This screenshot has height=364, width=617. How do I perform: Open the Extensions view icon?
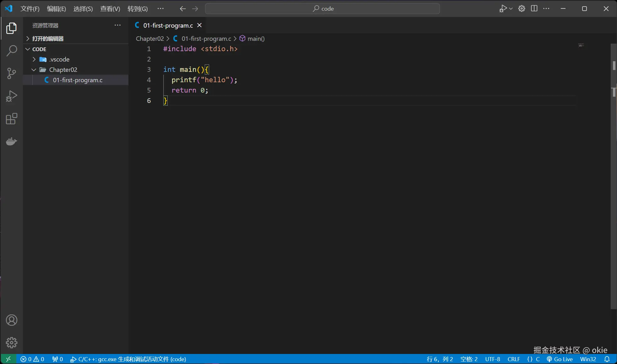[x=12, y=119]
